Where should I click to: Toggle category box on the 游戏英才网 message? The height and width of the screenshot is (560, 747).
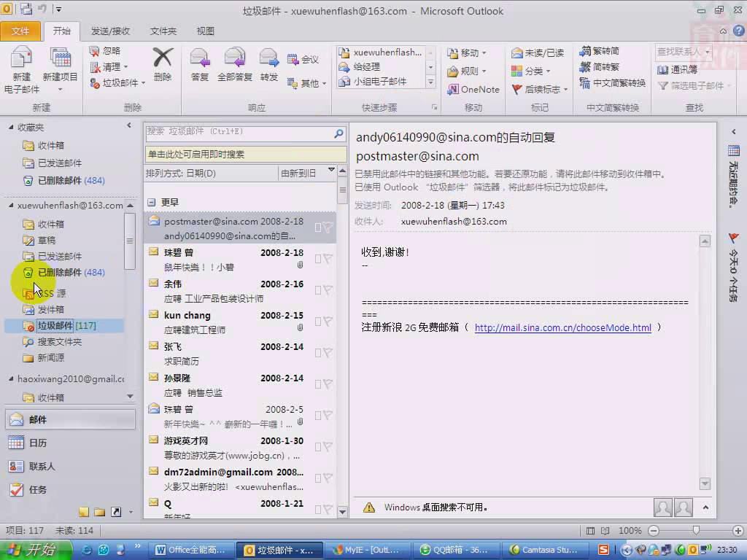click(318, 448)
